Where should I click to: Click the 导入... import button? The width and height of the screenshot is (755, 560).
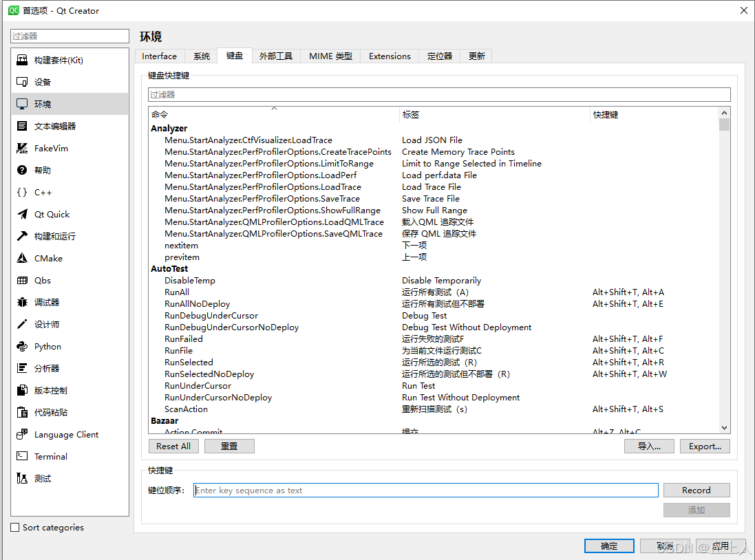pyautogui.click(x=649, y=446)
